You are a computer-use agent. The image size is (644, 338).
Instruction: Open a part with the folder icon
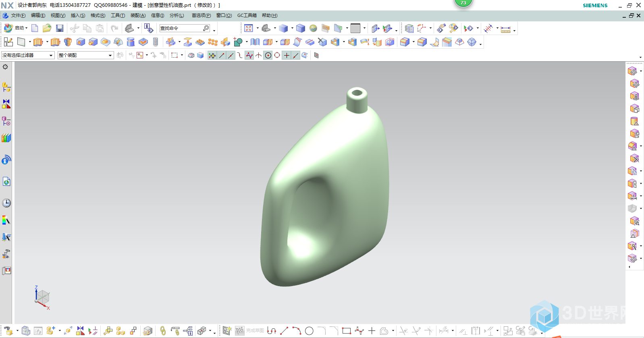(x=47, y=28)
